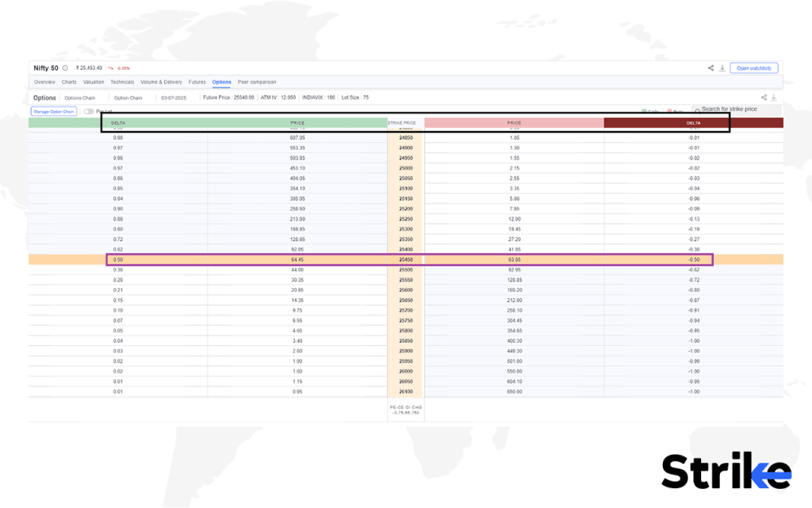Select strike price 25700
Screen dimensions: 812x508
click(406, 310)
